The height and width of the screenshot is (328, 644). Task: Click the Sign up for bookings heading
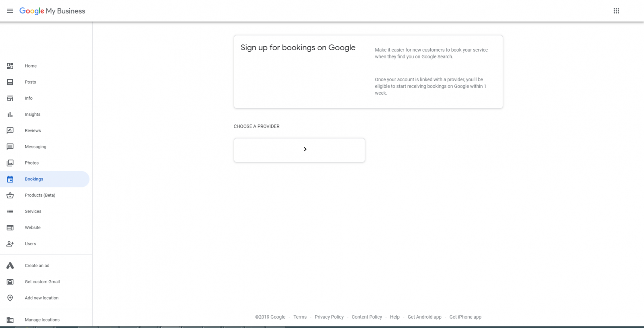(298, 47)
